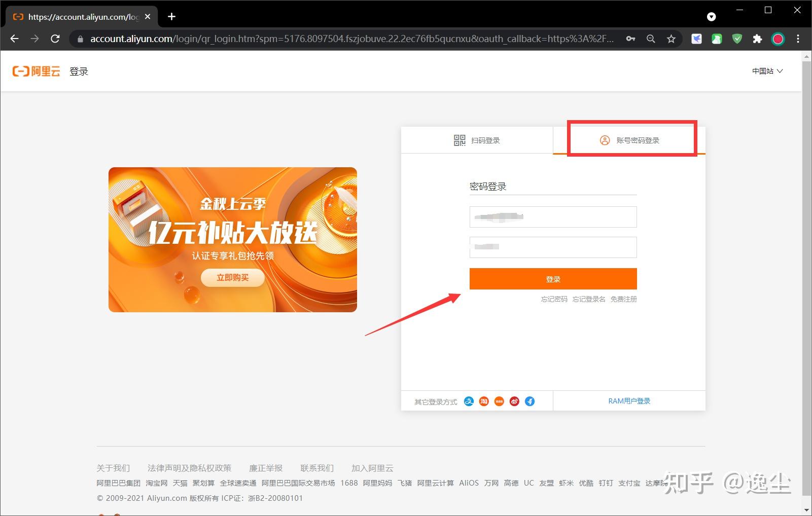812x516 pixels.
Task: Open the 联系我们 footer link
Action: [317, 468]
